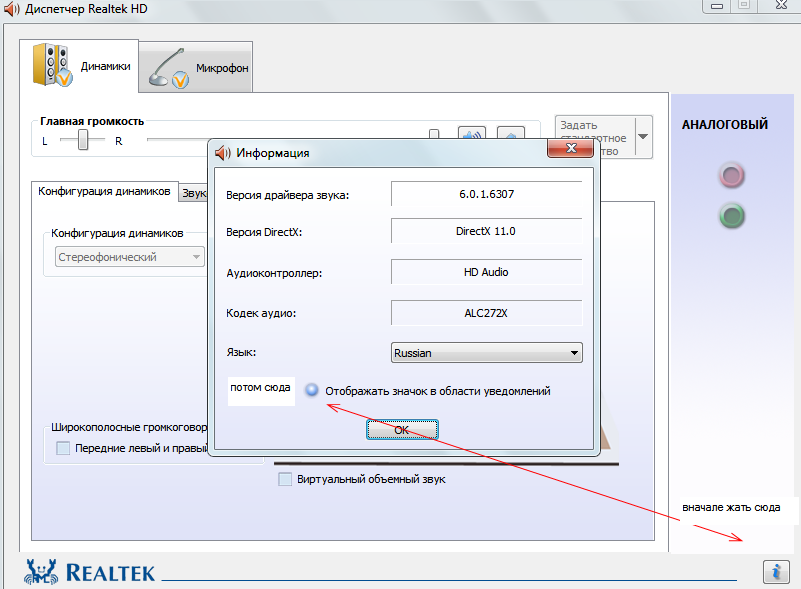801x589 pixels.
Task: Click the main volume slider track
Action: [286, 139]
